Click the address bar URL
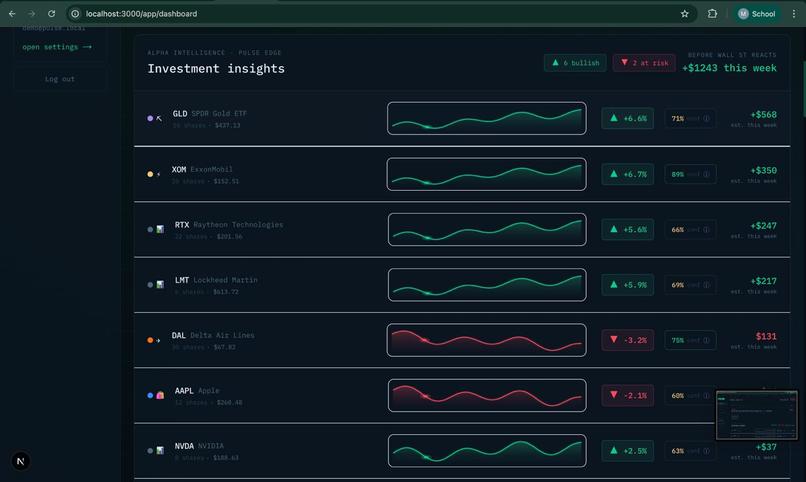The height and width of the screenshot is (482, 806). [x=141, y=14]
